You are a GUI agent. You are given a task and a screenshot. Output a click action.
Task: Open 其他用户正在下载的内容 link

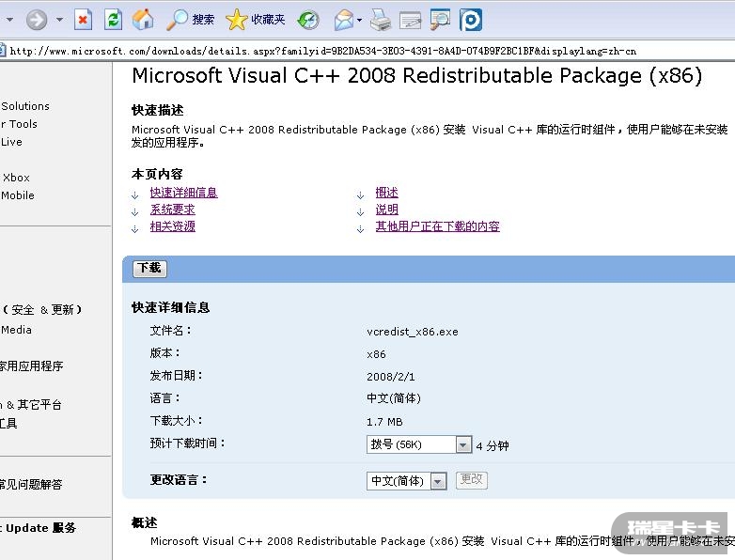pos(437,226)
